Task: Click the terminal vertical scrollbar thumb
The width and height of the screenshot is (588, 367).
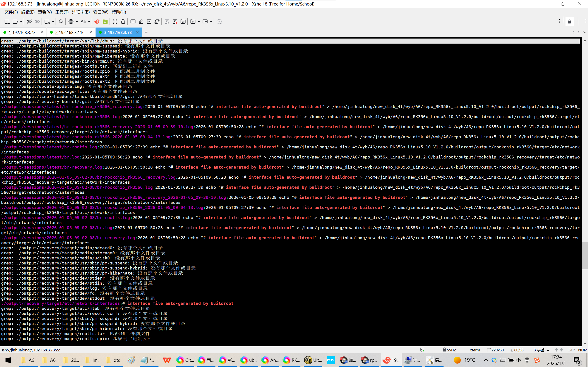Action: click(x=585, y=256)
